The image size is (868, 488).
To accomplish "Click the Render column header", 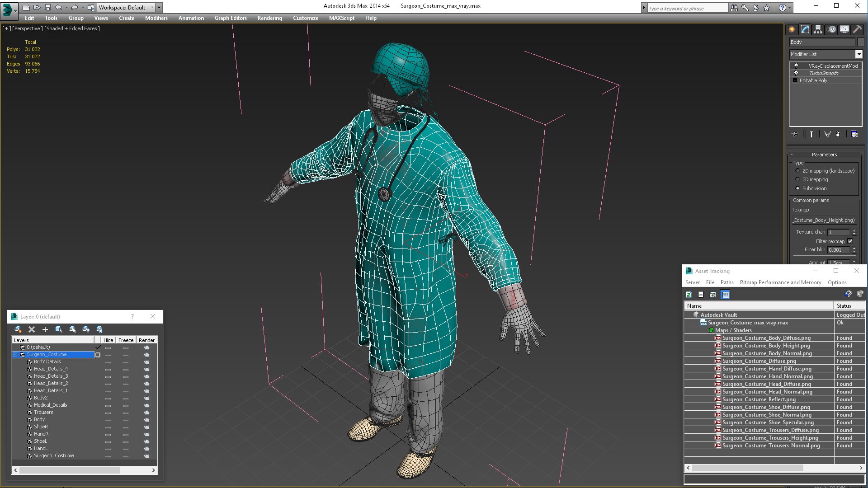I will click(x=146, y=340).
